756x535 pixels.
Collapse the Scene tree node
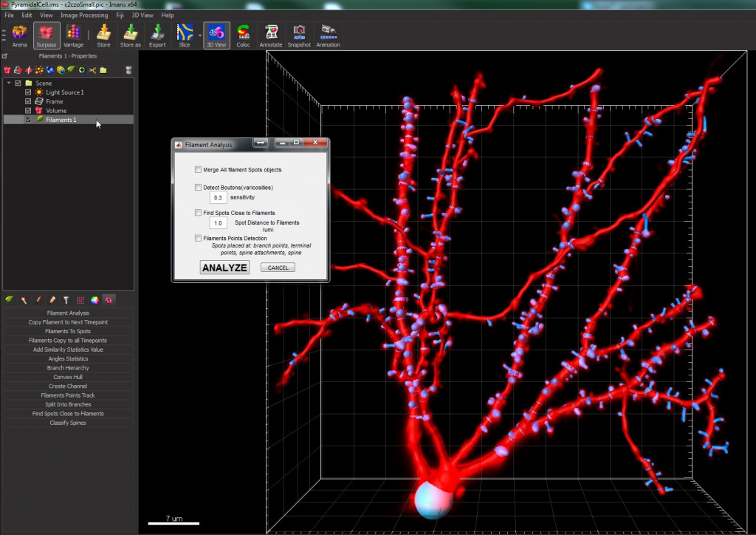(x=9, y=83)
